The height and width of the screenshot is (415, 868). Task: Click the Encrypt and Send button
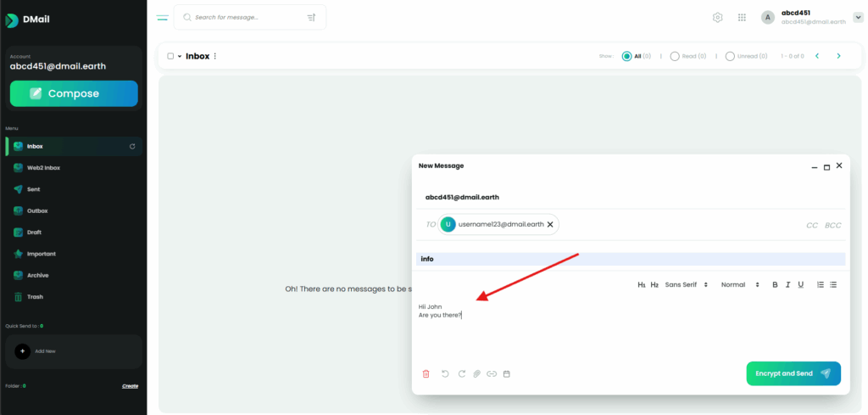(793, 373)
